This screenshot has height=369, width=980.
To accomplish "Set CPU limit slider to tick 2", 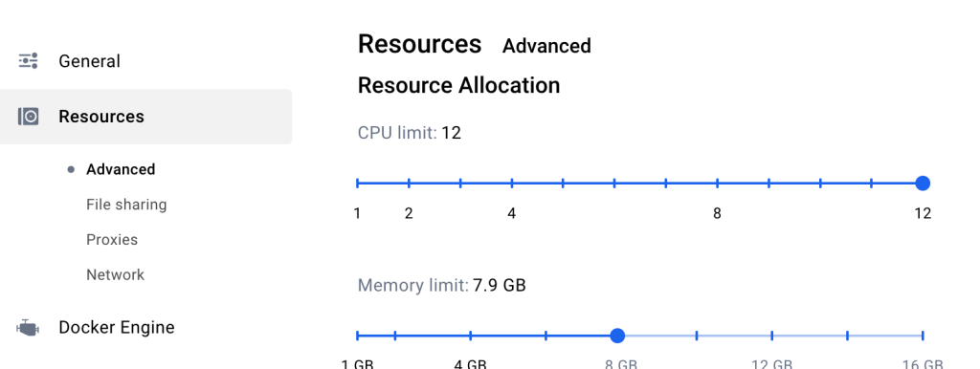I will pyautogui.click(x=409, y=183).
